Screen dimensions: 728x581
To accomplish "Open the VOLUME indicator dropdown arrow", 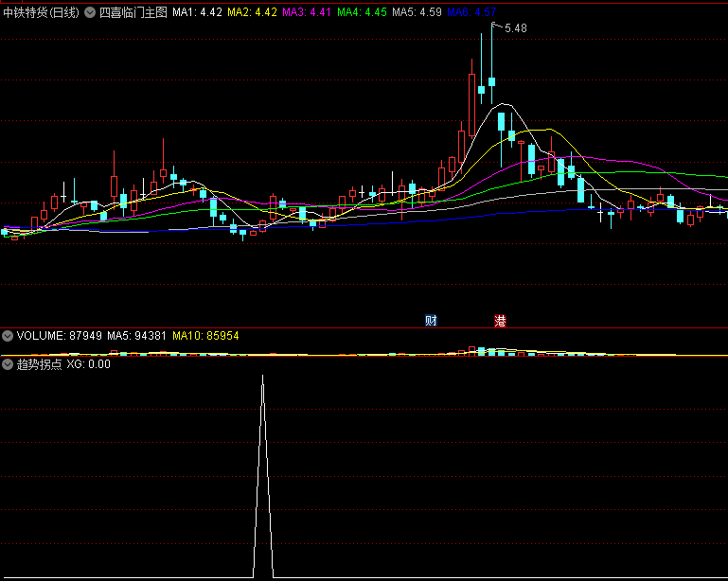I will (x=8, y=336).
